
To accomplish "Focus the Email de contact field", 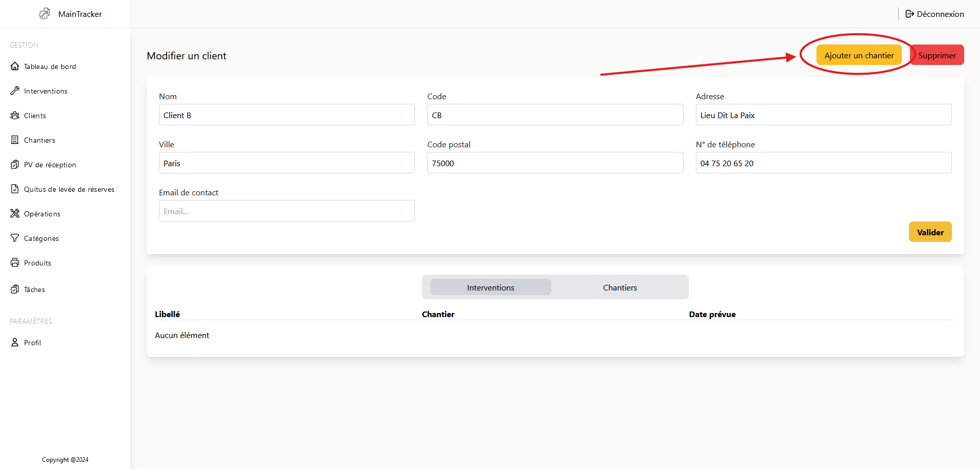I will (x=287, y=211).
